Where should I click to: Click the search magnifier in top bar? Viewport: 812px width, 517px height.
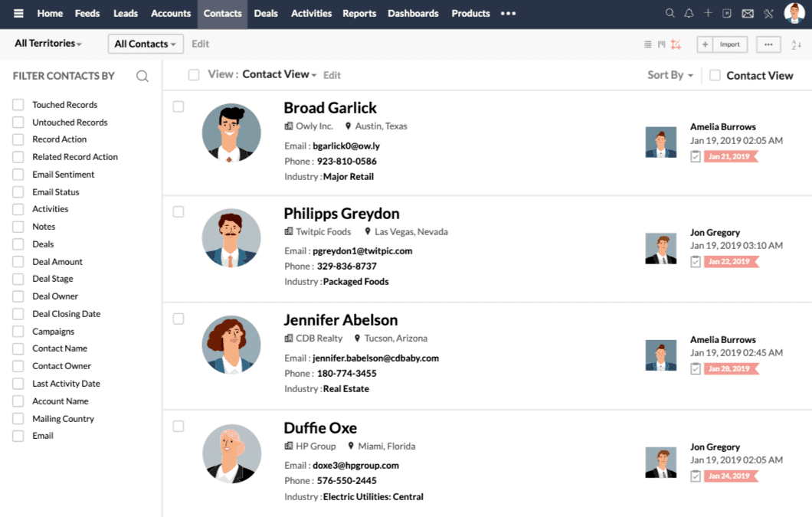click(x=670, y=13)
